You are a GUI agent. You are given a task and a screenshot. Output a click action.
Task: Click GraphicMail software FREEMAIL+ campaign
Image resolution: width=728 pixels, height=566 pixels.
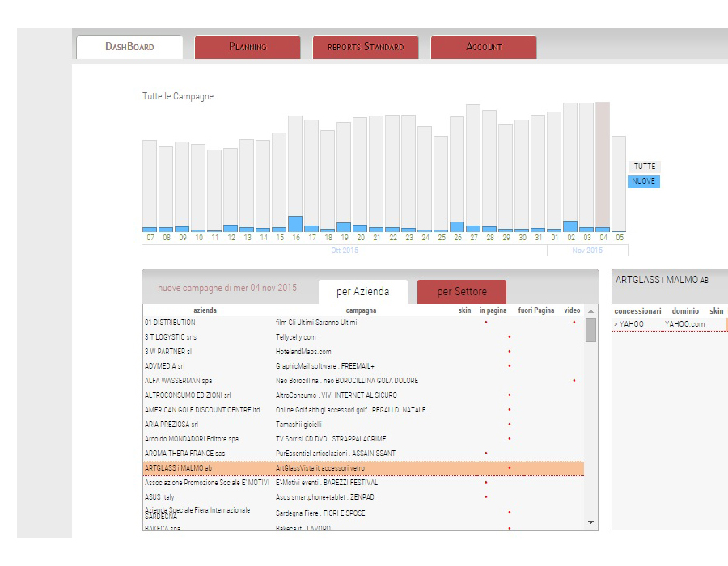(325, 366)
